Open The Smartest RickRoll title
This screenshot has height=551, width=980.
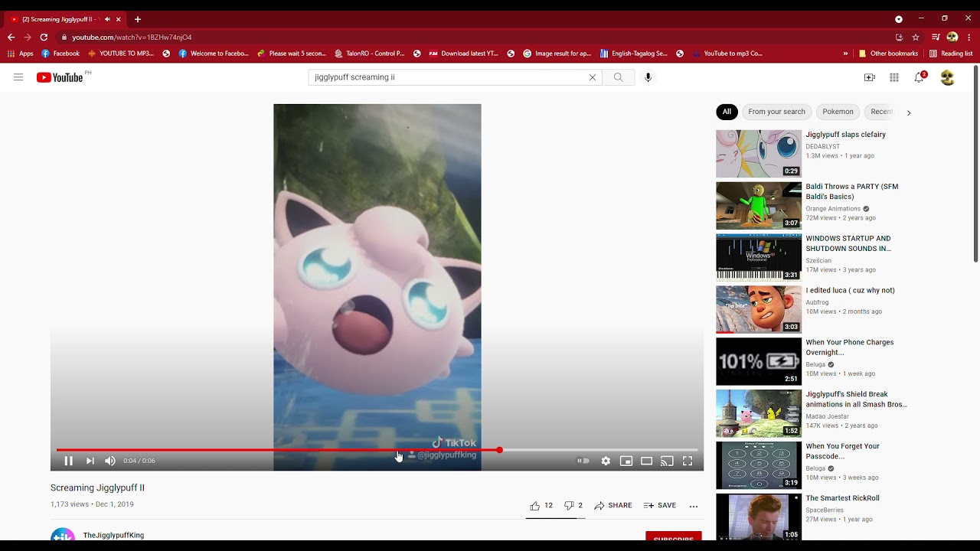coord(842,498)
